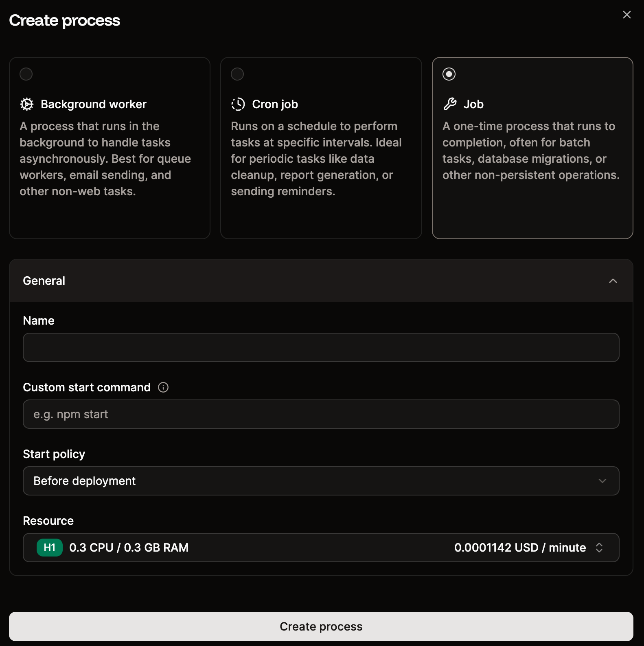
Task: Click the clock icon on the Cron job card
Action: coord(238,104)
